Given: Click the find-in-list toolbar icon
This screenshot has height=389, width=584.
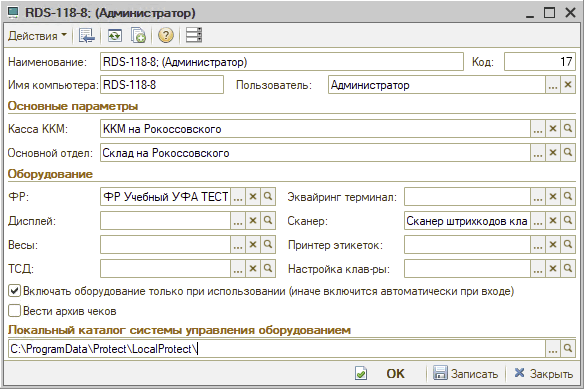Looking at the screenshot, I should 86,36.
